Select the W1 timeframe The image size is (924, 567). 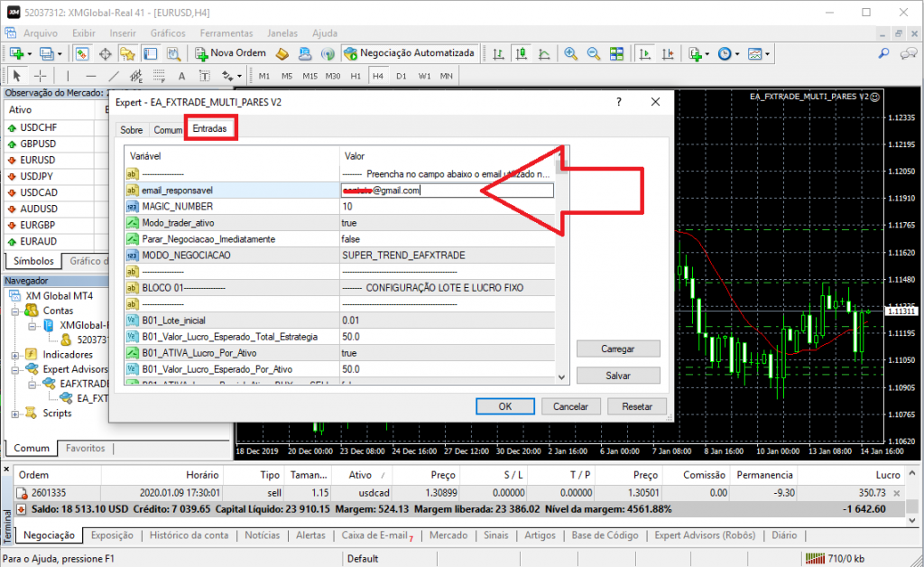424,76
